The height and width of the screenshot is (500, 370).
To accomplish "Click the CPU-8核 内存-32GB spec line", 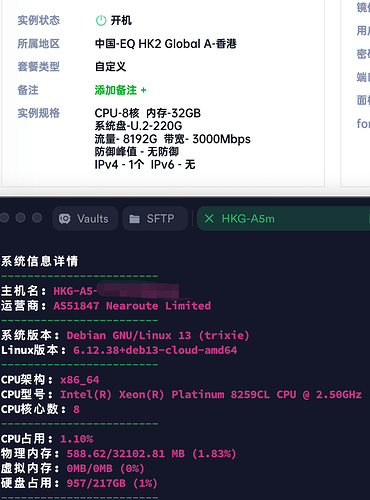I will (x=148, y=113).
